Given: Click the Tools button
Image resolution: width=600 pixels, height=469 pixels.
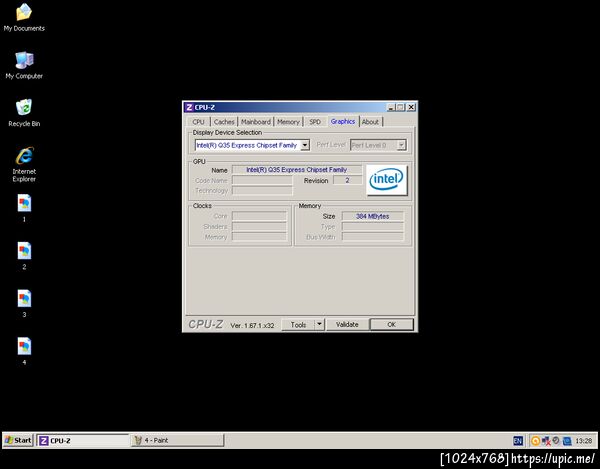Looking at the screenshot, I should pos(298,324).
